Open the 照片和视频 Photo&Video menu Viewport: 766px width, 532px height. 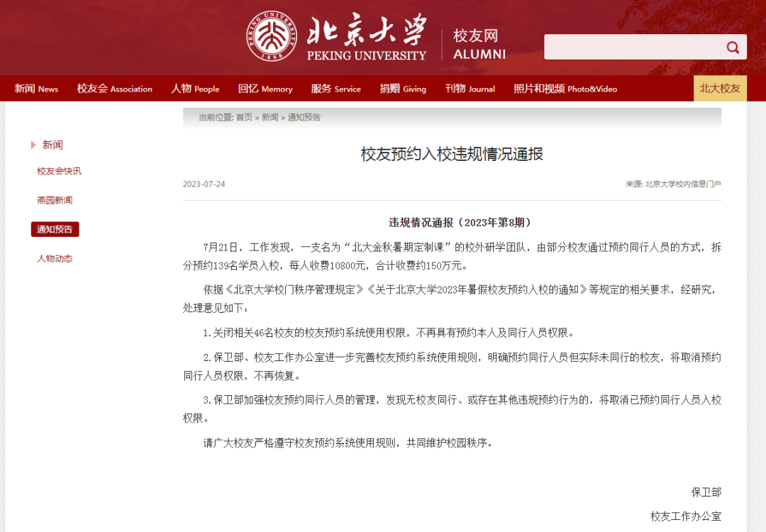click(x=565, y=89)
